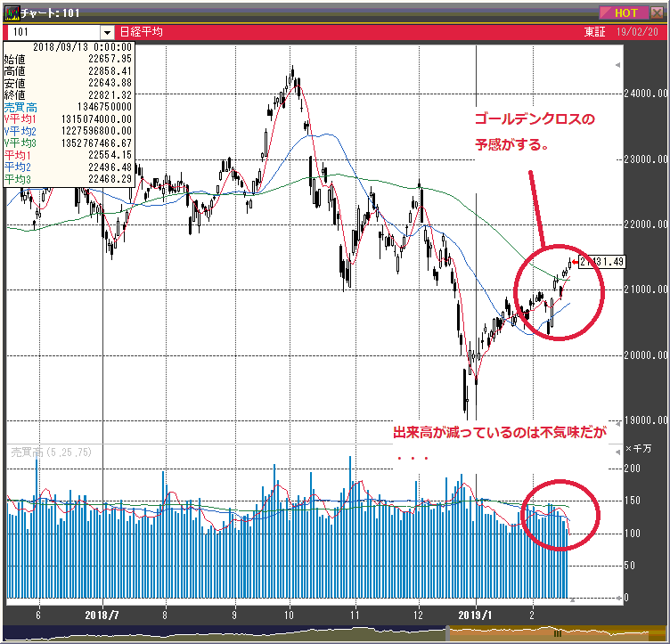This screenshot has width=670, height=644.
Task: Click the 24000.00 price axis label
Action: (645, 94)
